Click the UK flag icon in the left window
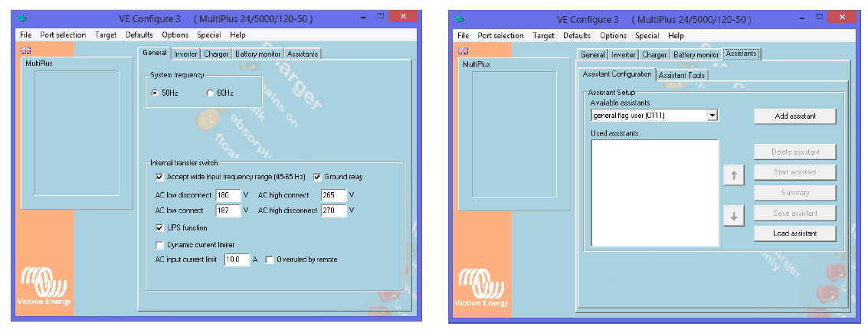This screenshot has height=333, width=868. coord(25,51)
